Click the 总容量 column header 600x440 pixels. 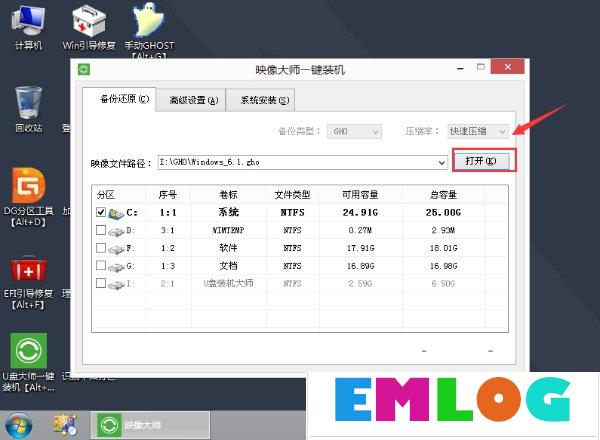(x=443, y=194)
